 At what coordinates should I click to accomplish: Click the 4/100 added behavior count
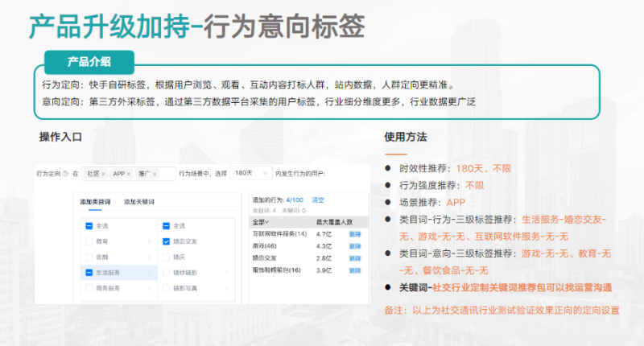(x=295, y=200)
